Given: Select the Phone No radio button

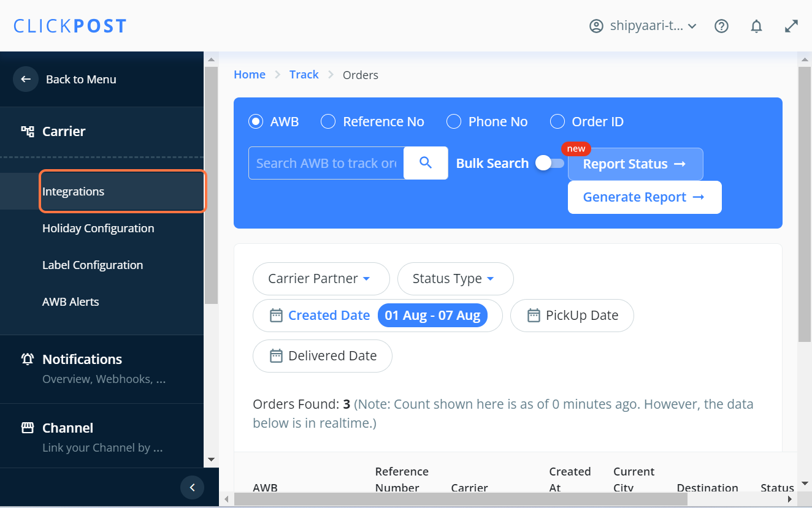Looking at the screenshot, I should click(x=454, y=121).
